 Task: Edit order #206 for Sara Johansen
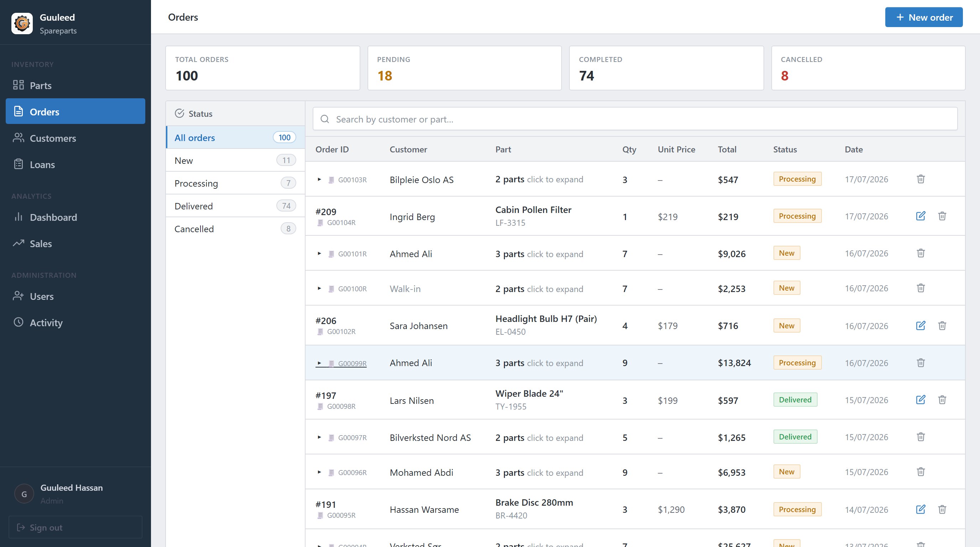click(921, 325)
